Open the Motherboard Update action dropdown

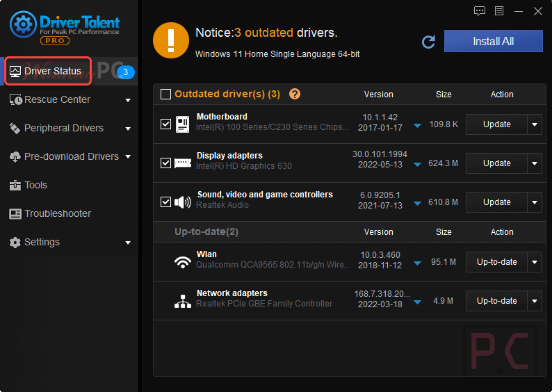(x=535, y=124)
